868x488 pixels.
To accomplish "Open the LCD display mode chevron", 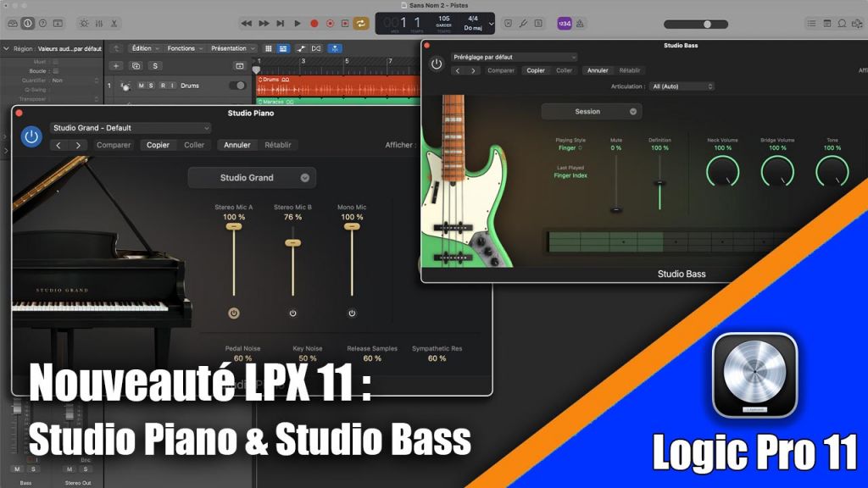I will tap(491, 24).
